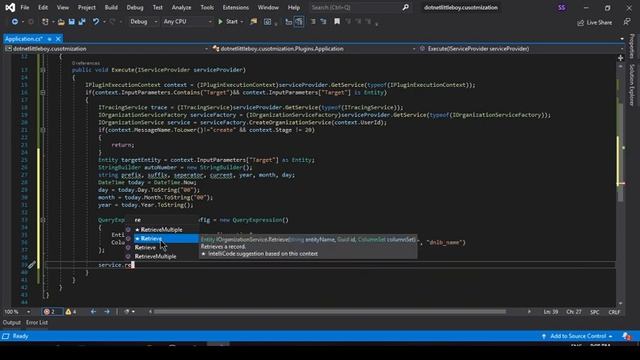The image size is (640, 360).
Task: Click the notifications icon in status bar
Action: pos(627,336)
